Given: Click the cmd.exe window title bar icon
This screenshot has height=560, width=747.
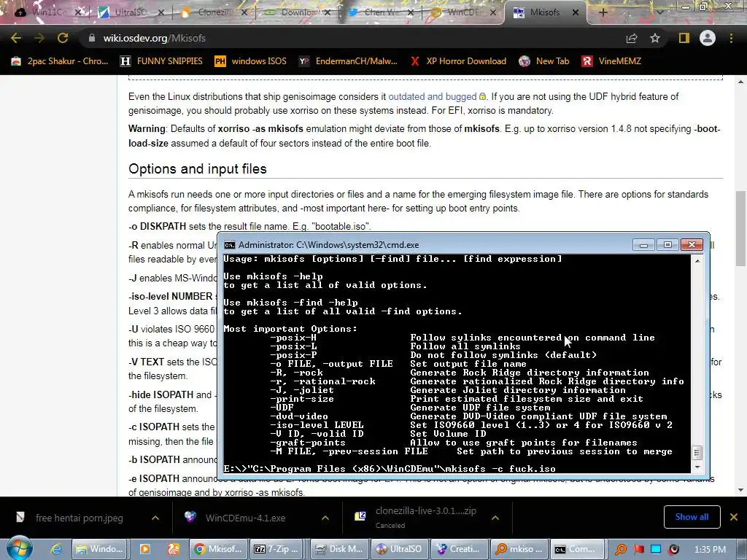Looking at the screenshot, I should pos(230,245).
